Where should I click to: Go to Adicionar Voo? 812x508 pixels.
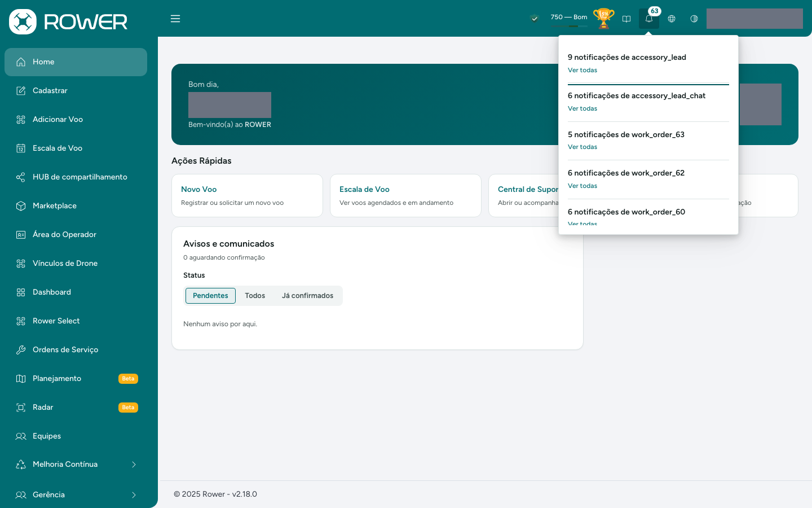[76, 120]
